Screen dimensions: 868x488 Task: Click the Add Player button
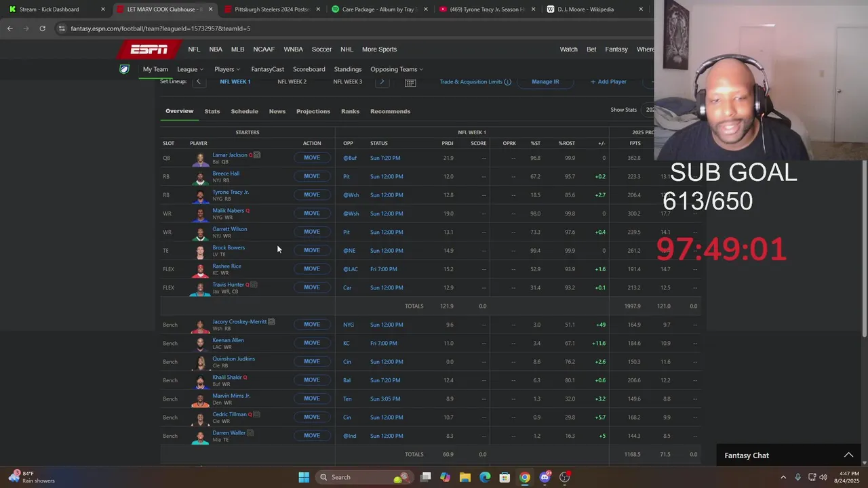pyautogui.click(x=608, y=82)
